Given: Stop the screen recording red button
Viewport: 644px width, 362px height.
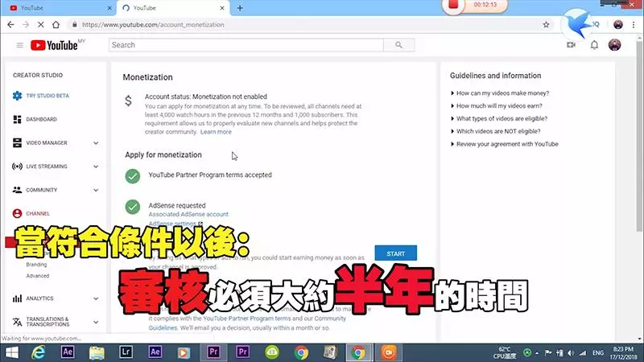Looking at the screenshot, I should 453,5.
